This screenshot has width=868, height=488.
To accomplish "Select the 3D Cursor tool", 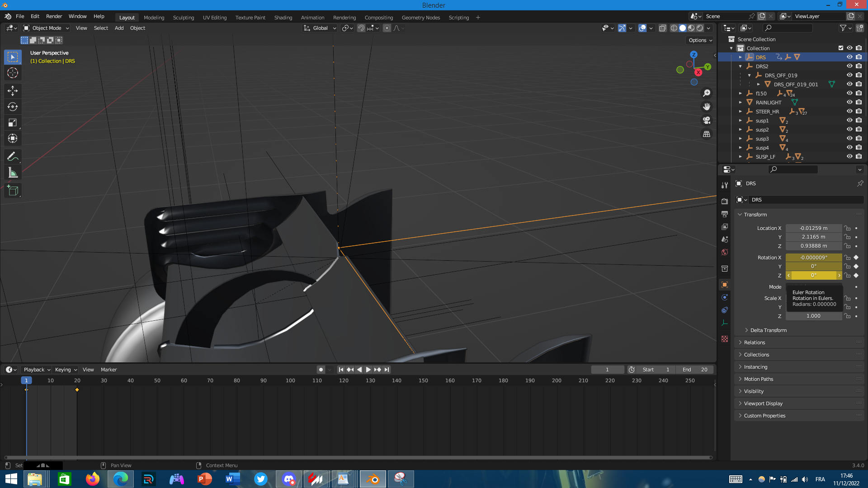I will point(13,73).
